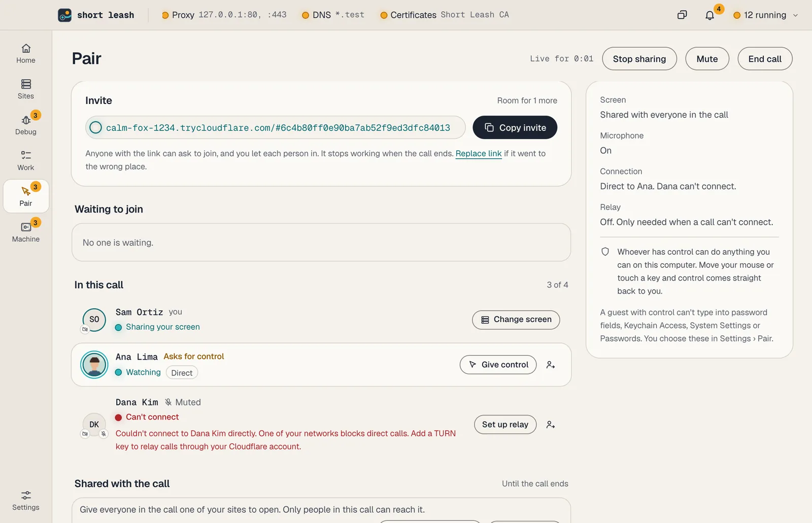The width and height of the screenshot is (812, 523).
Task: Click the short leash app logo
Action: pos(64,15)
